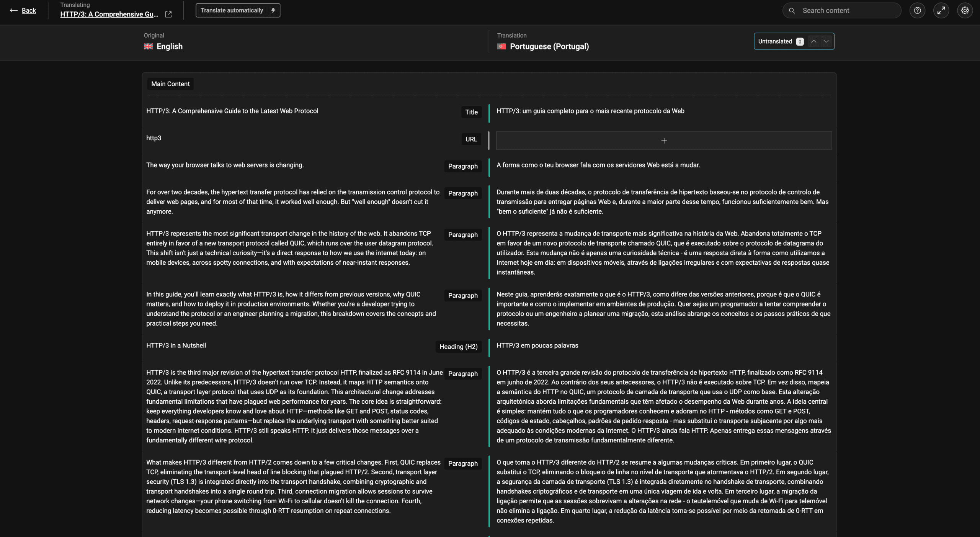Click the search magnifier icon
The width and height of the screenshot is (980, 537).
(x=792, y=10)
